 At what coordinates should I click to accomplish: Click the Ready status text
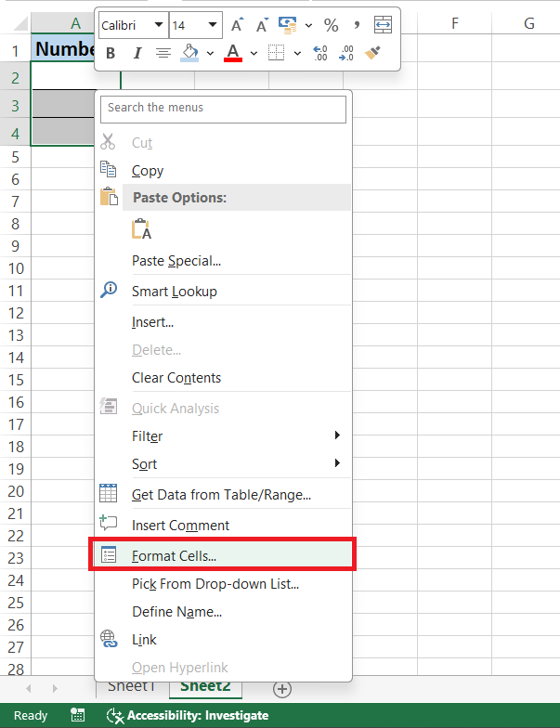coord(31,715)
